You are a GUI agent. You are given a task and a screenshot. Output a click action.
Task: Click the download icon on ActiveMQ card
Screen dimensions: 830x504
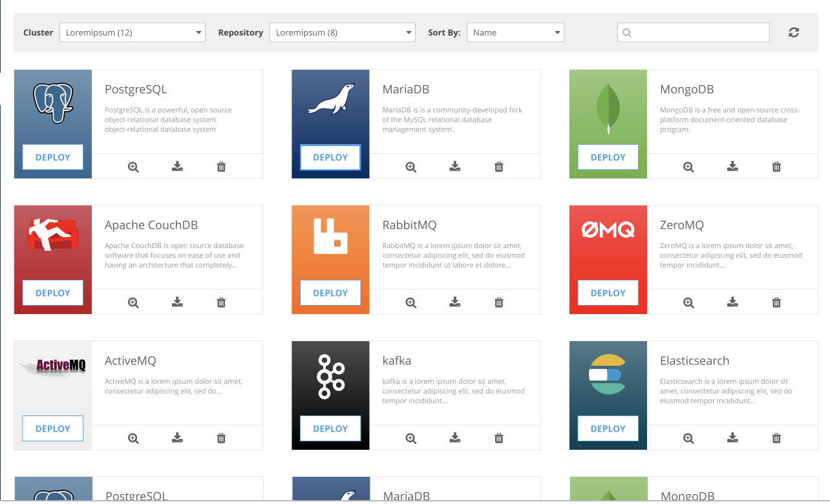coord(177,438)
